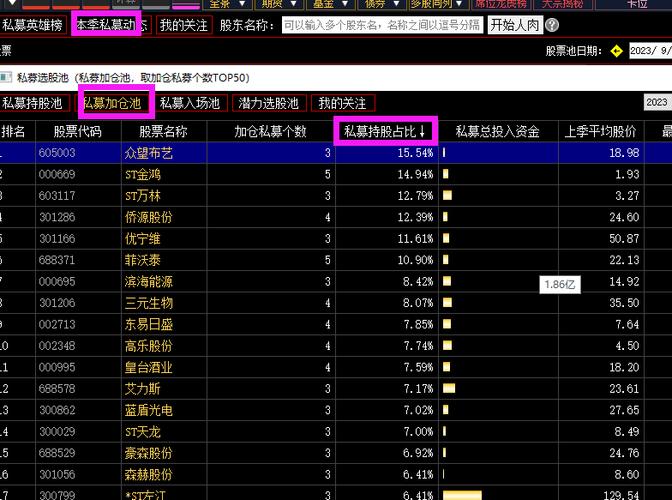672x500 pixels.
Task: Sort by 私募持股占比 column header
Action: (x=386, y=131)
